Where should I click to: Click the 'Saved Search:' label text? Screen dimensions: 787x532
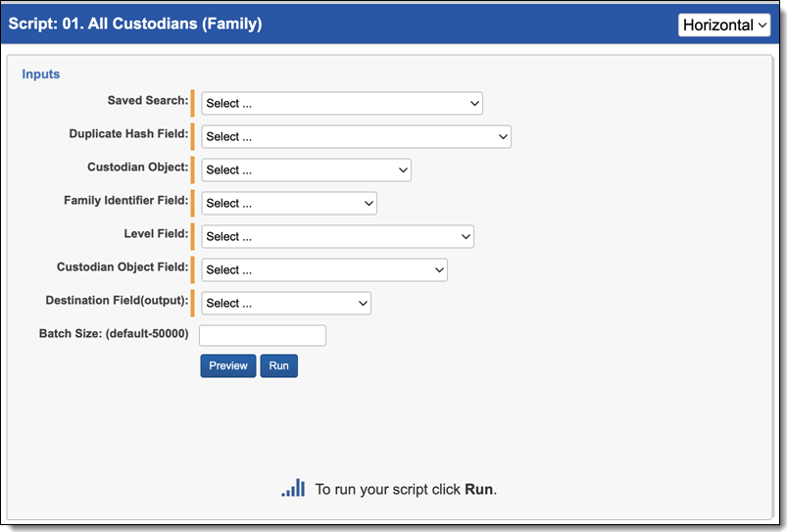tap(148, 101)
